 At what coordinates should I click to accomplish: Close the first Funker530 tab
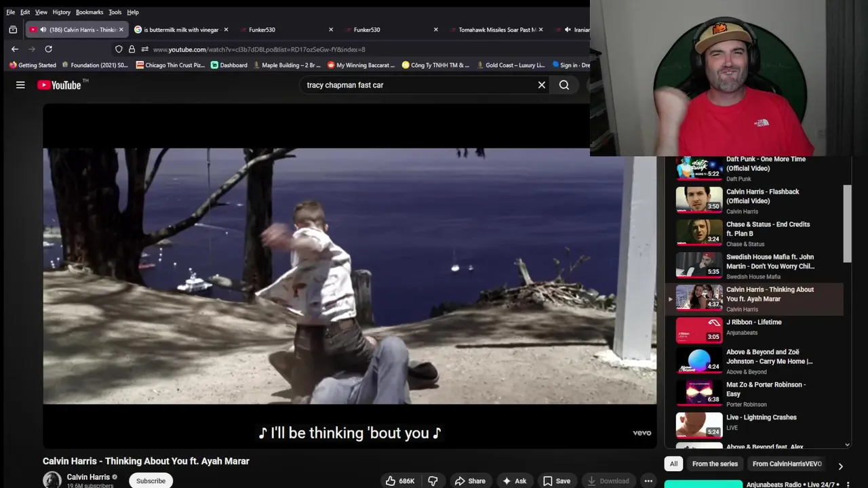click(x=331, y=30)
